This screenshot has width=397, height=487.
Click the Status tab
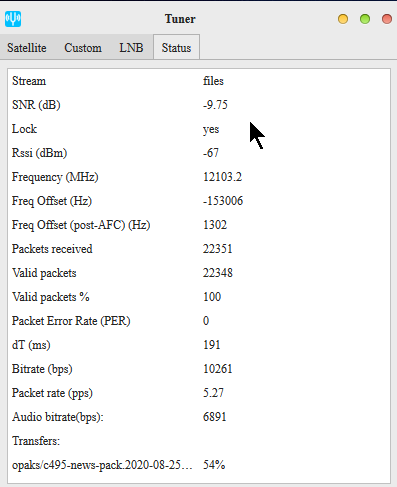coord(176,48)
